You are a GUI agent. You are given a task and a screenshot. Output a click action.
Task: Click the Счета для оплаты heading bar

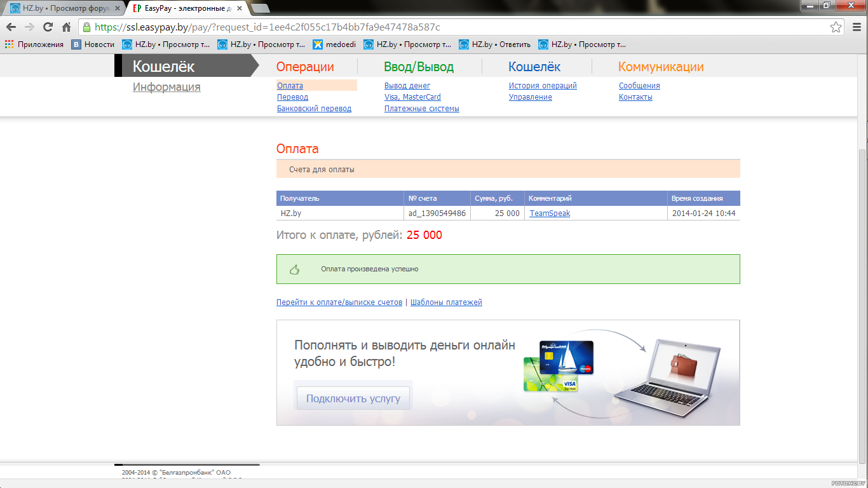tap(508, 170)
